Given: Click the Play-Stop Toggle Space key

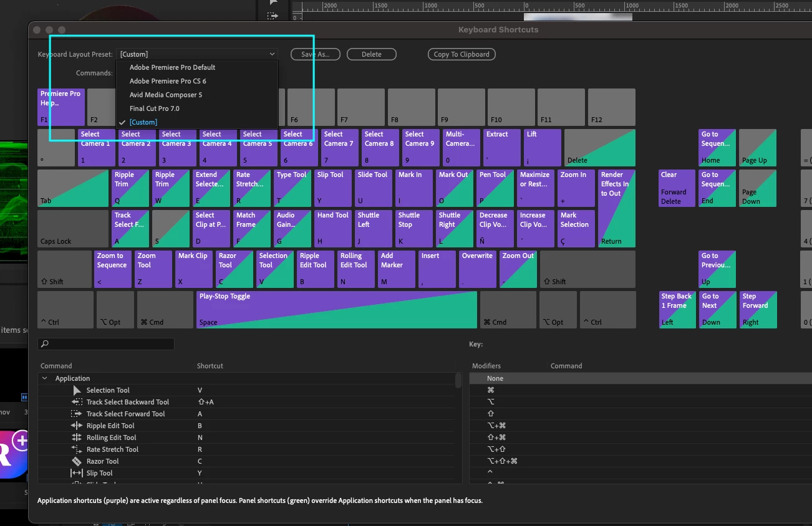Looking at the screenshot, I should [x=337, y=310].
